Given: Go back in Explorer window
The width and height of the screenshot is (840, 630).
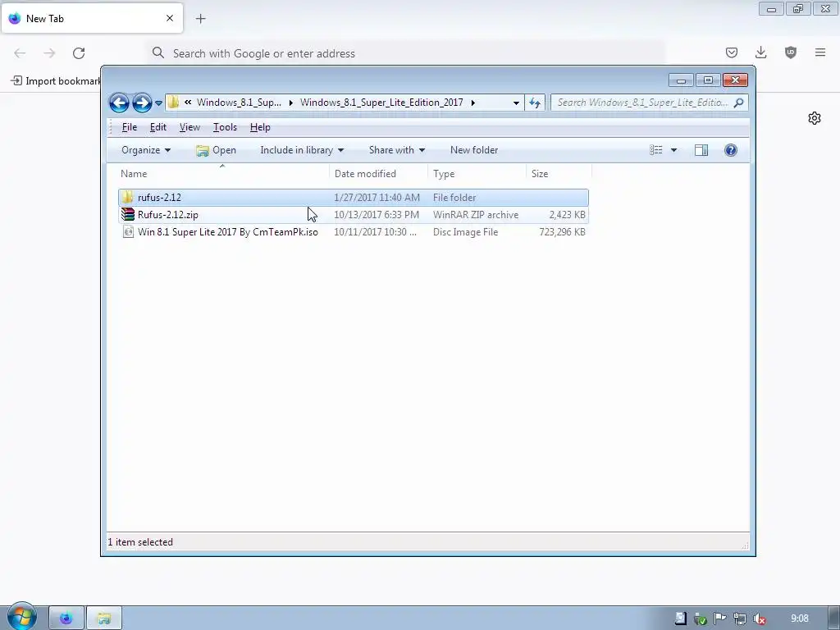Looking at the screenshot, I should (119, 103).
